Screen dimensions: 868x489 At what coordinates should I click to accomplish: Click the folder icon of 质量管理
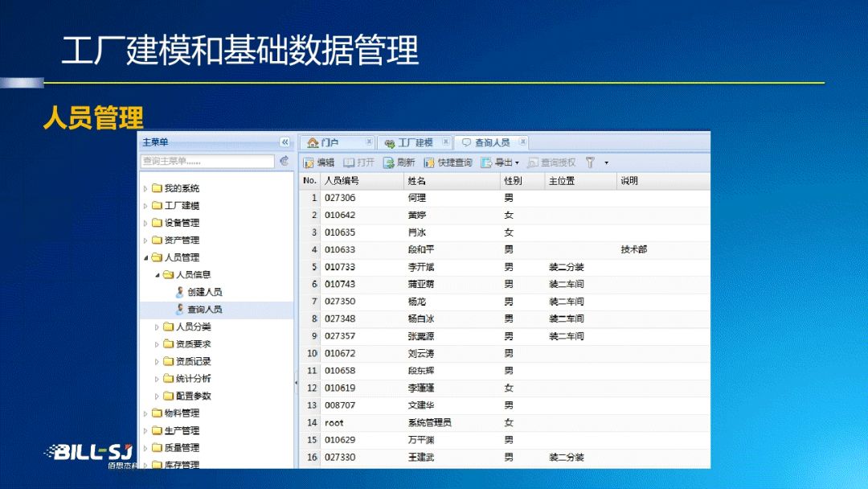(157, 447)
